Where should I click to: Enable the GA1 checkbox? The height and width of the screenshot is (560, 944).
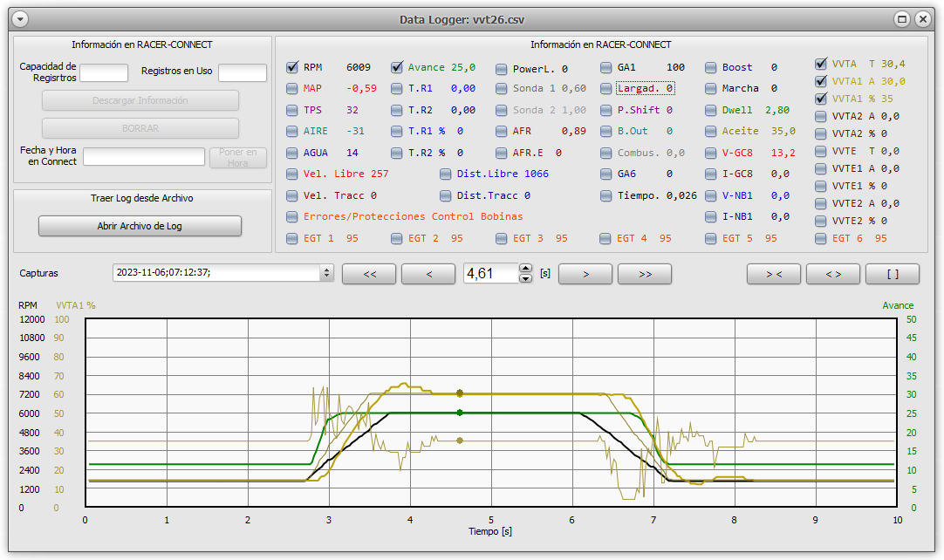pos(606,67)
